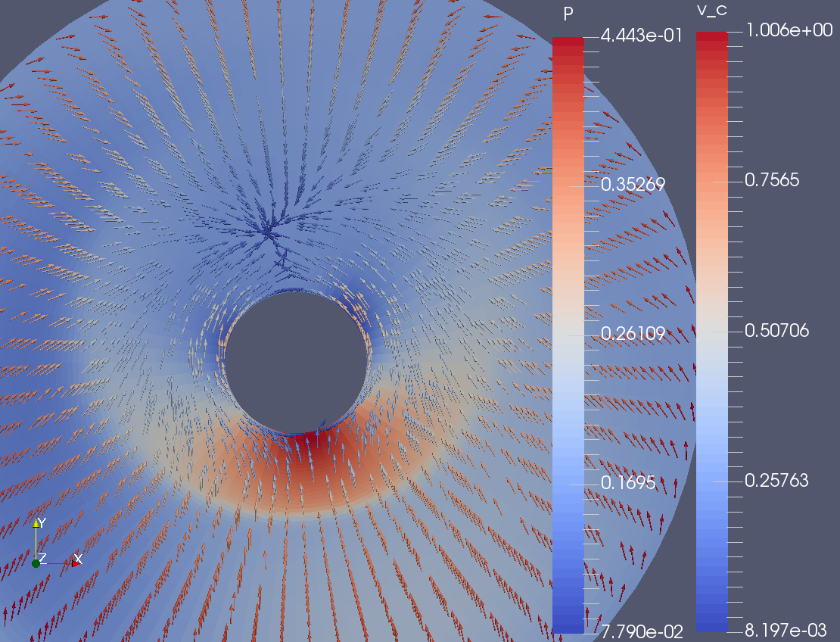Click the 0.1695 P legend label
Image resolution: width=840 pixels, height=642 pixels.
(x=628, y=483)
